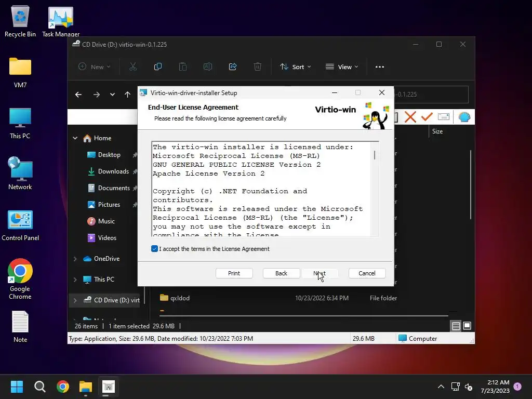Click the Explorer file list vertical scrollbar

pos(471,184)
